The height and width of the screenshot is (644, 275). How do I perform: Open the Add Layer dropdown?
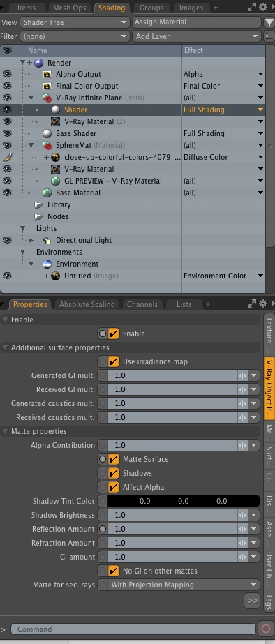[197, 36]
